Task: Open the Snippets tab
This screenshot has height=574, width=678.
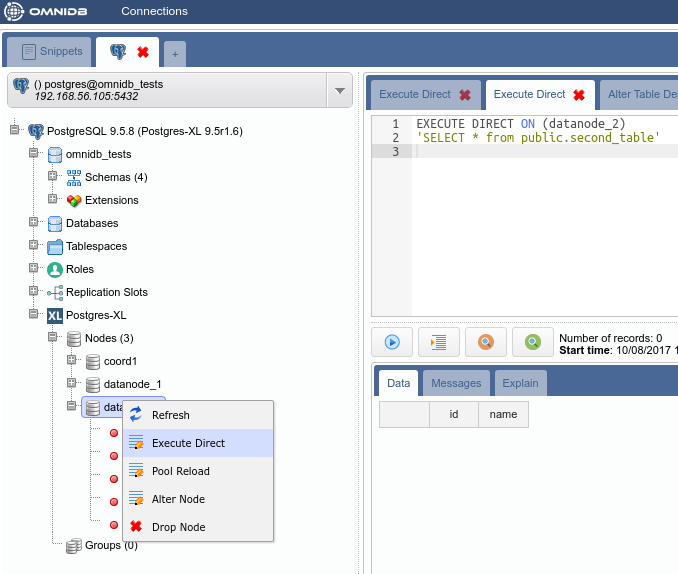Action: [48, 52]
